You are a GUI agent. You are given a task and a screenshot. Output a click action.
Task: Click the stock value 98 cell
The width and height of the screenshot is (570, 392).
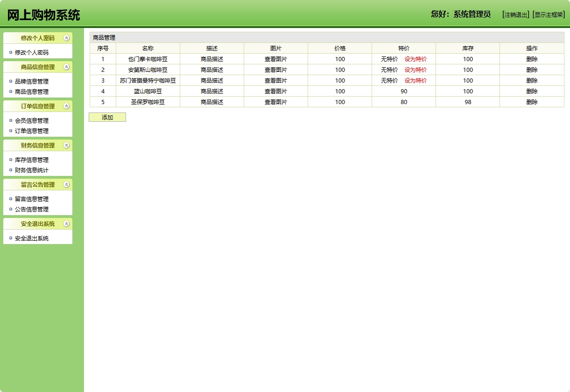468,102
